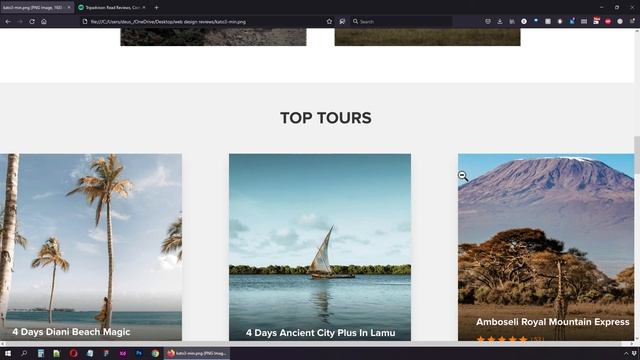The width and height of the screenshot is (640, 360).
Task: Open the browser home page icon
Action: pos(44,22)
